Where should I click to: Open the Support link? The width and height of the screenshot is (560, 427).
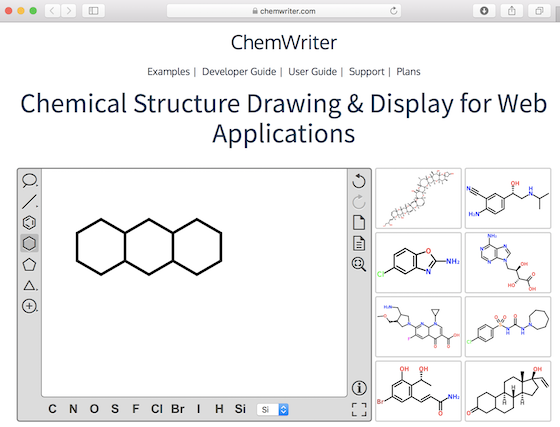coord(366,72)
